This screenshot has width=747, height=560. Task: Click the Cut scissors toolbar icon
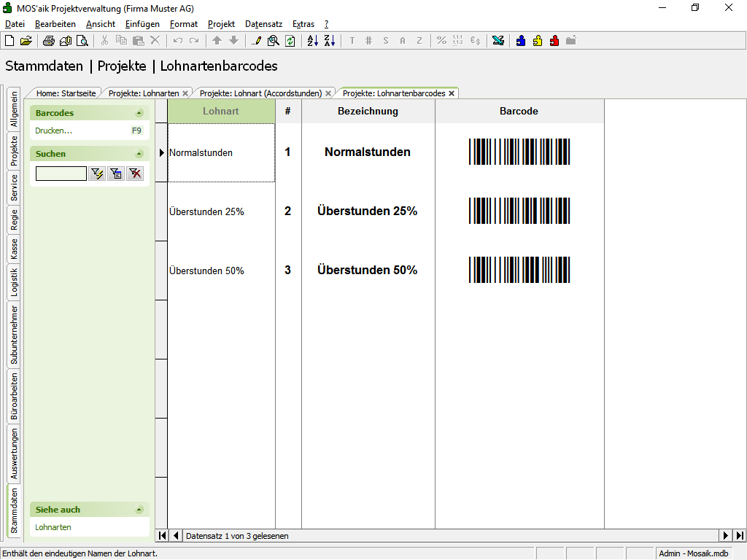tap(104, 41)
